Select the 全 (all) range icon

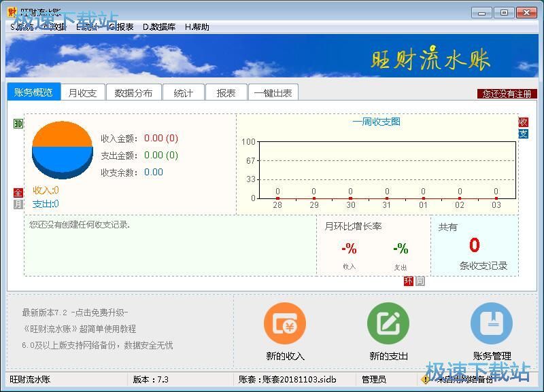pyautogui.click(x=18, y=193)
